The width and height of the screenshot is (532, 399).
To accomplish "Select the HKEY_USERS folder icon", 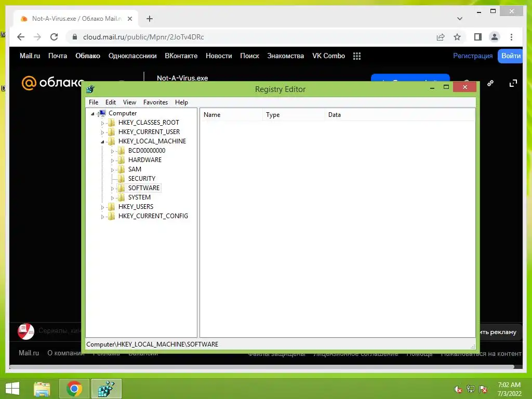I will (111, 207).
